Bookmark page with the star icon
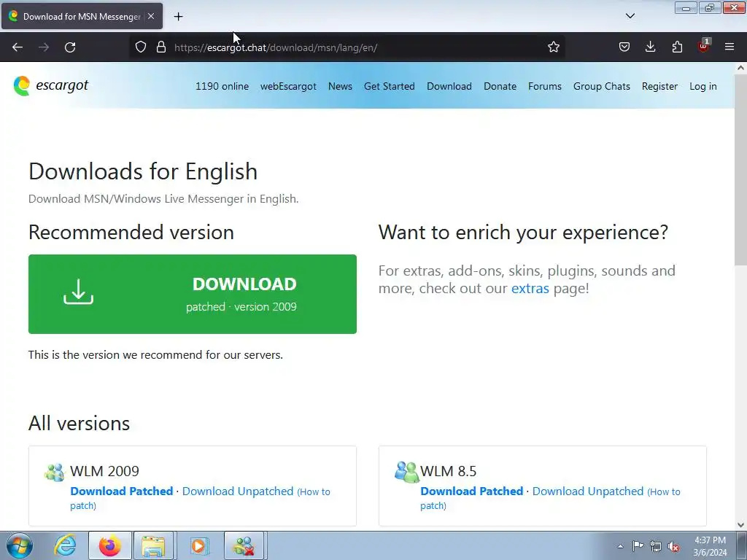This screenshot has width=747, height=560. pyautogui.click(x=553, y=47)
